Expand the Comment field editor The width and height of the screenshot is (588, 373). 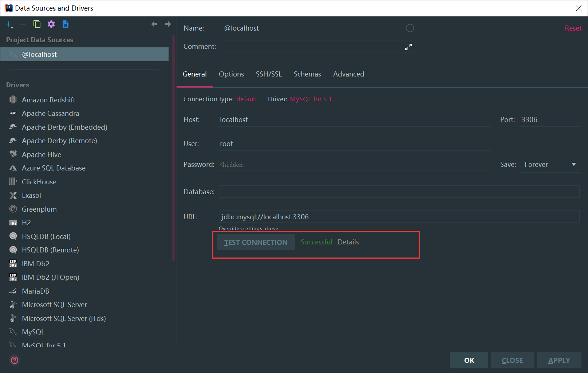pos(408,46)
